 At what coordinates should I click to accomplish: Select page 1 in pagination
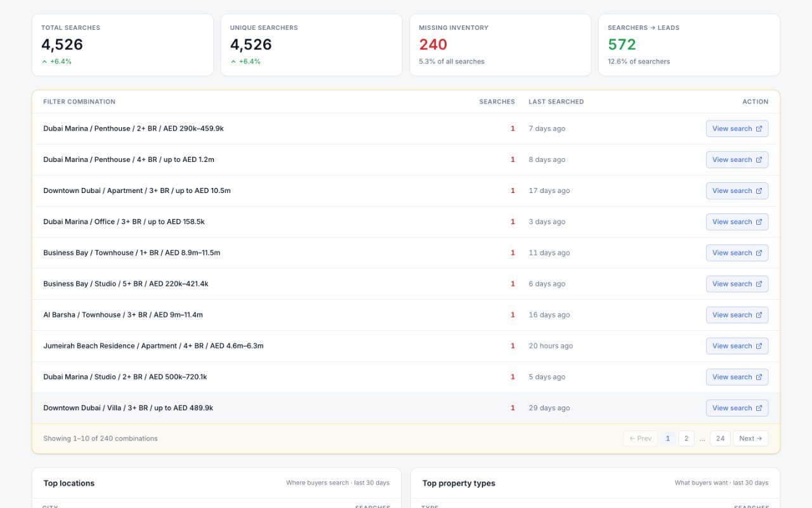point(668,439)
